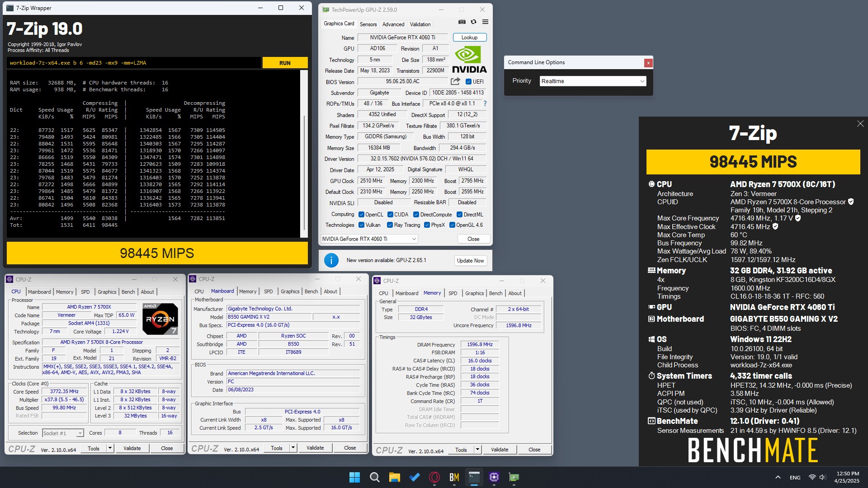The width and height of the screenshot is (868, 488).
Task: Switch to the 7-Zip Wrapper taskbar icon
Action: (474, 477)
